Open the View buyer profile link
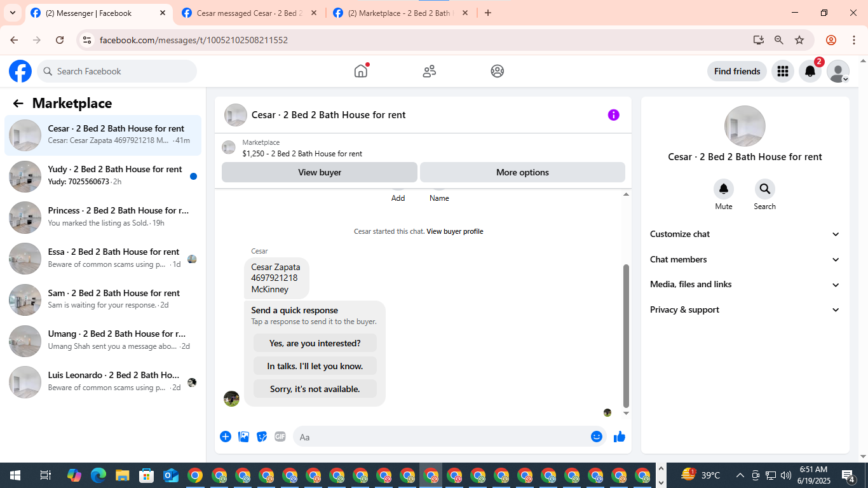 tap(455, 231)
